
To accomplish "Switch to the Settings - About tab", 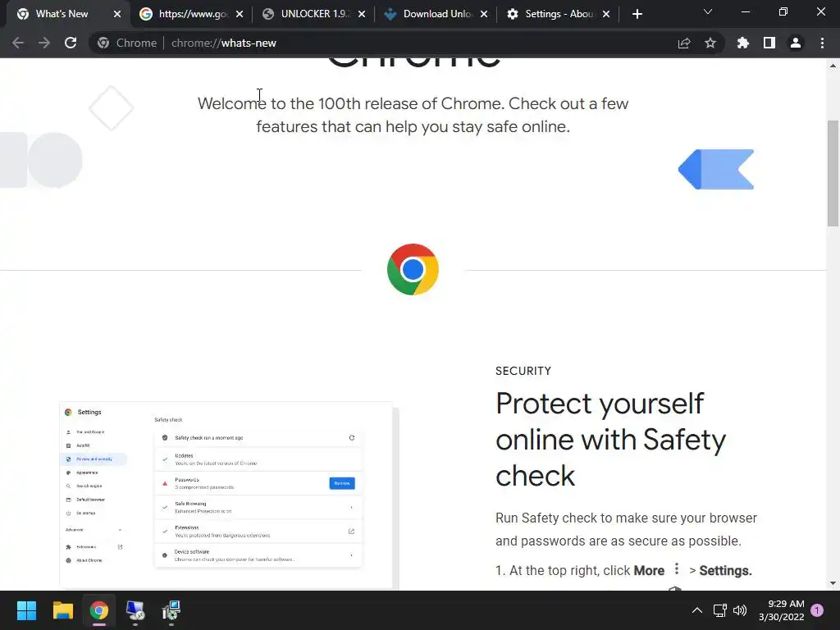I will [558, 15].
